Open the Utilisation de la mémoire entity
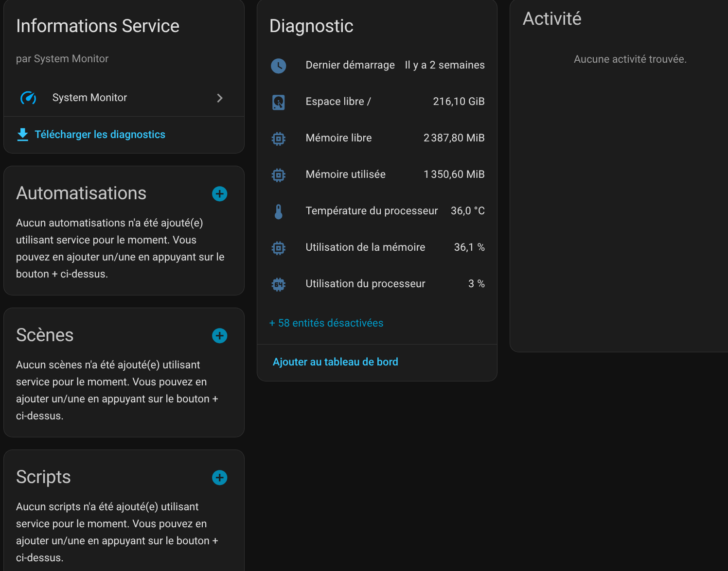The width and height of the screenshot is (728, 571). tap(365, 247)
